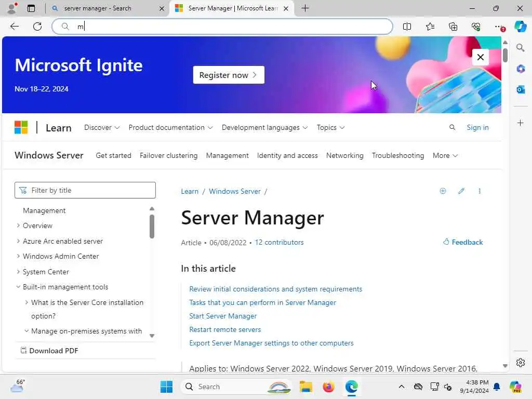Select Server Manager | Microsoft Learn tab
The width and height of the screenshot is (532, 399).
point(232,8)
